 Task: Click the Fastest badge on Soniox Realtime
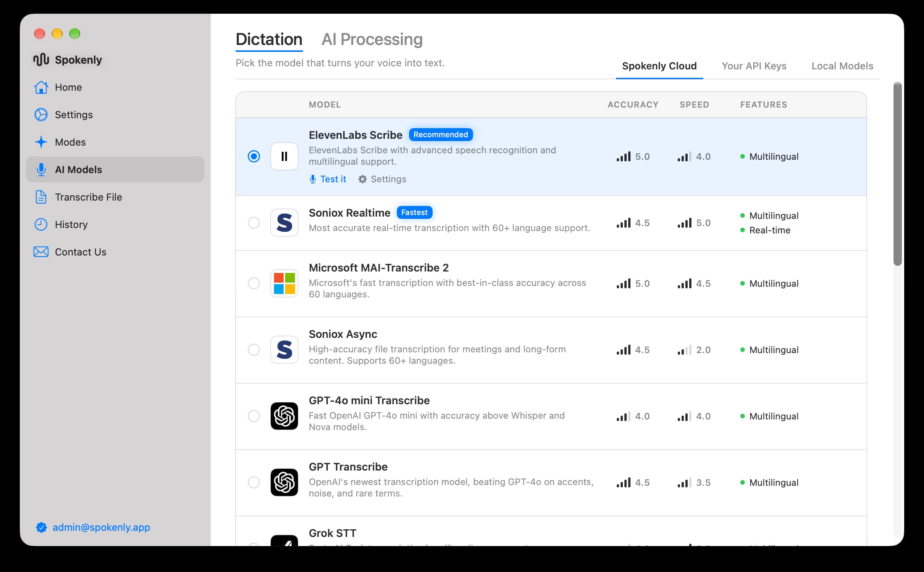tap(414, 212)
